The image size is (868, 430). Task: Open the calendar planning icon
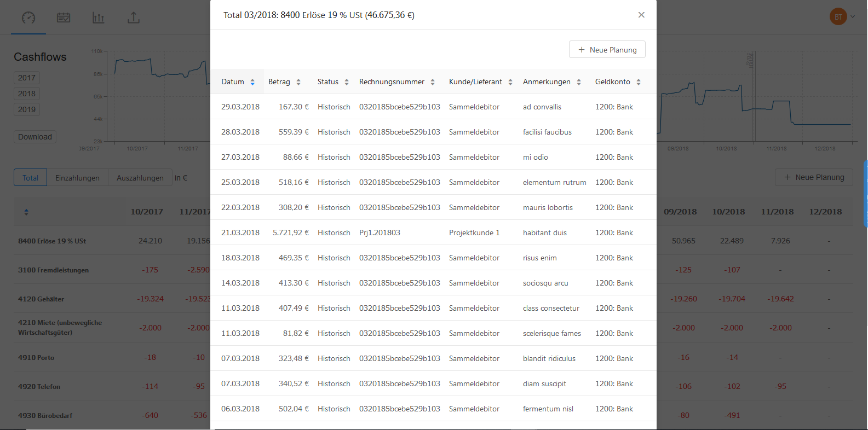click(64, 18)
